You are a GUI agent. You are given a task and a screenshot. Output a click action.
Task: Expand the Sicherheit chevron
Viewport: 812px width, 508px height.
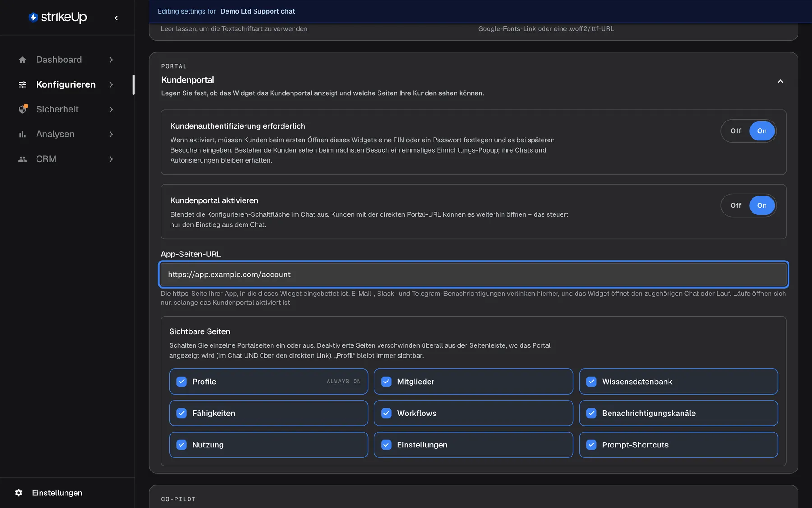pyautogui.click(x=111, y=109)
